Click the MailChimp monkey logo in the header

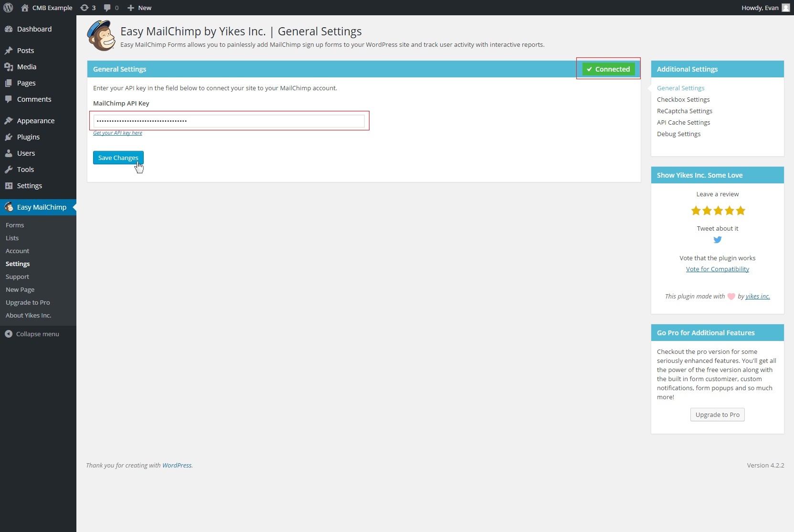click(101, 36)
